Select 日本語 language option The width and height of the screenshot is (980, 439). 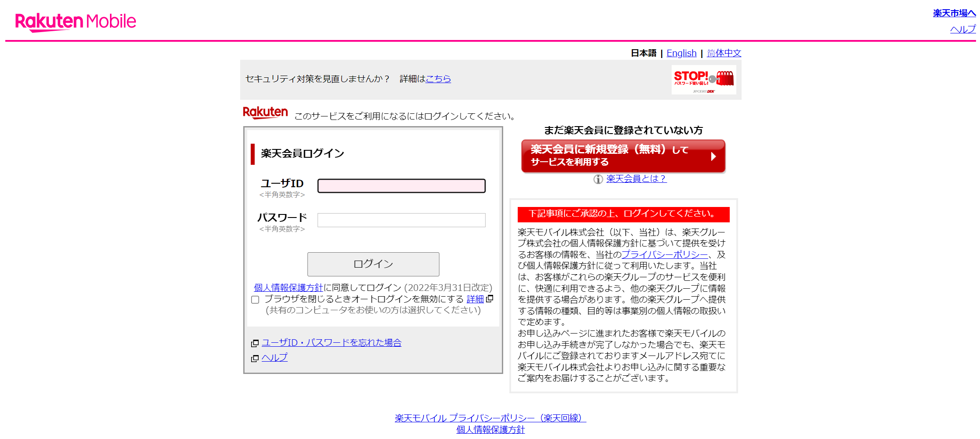coord(644,53)
